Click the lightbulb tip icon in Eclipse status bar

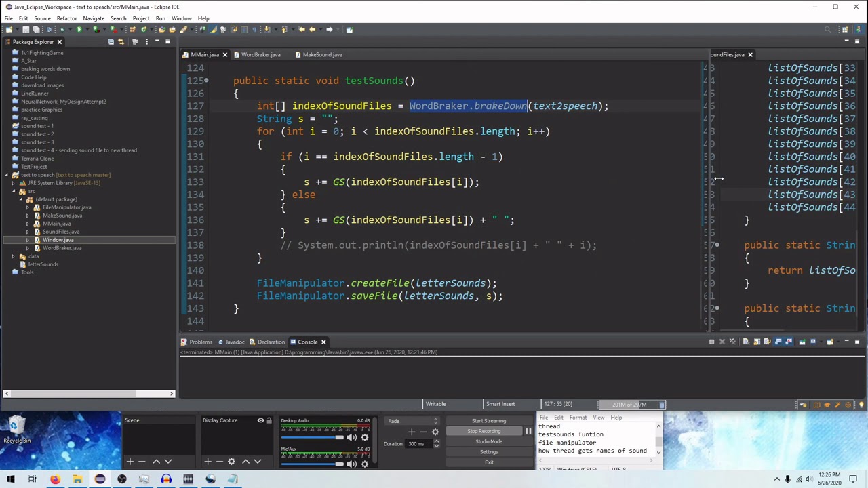point(861,405)
